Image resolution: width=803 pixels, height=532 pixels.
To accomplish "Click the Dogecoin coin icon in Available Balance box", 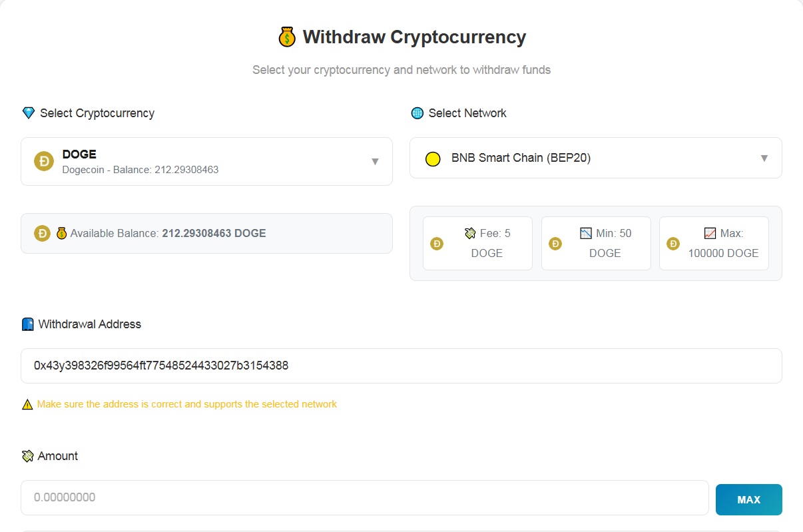I will coord(43,233).
